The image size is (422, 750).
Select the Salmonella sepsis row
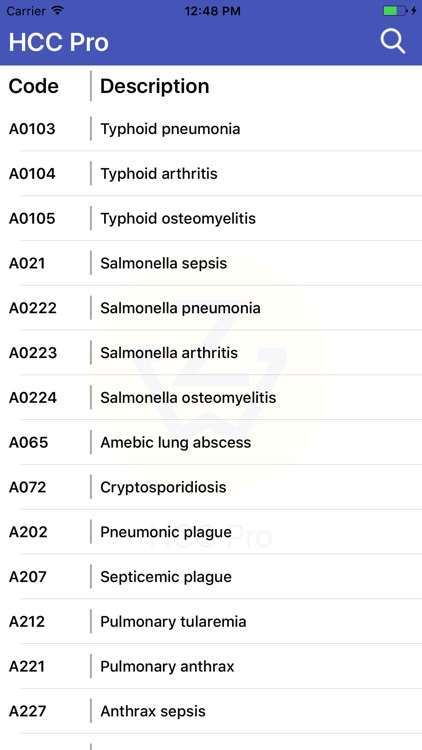click(x=211, y=263)
